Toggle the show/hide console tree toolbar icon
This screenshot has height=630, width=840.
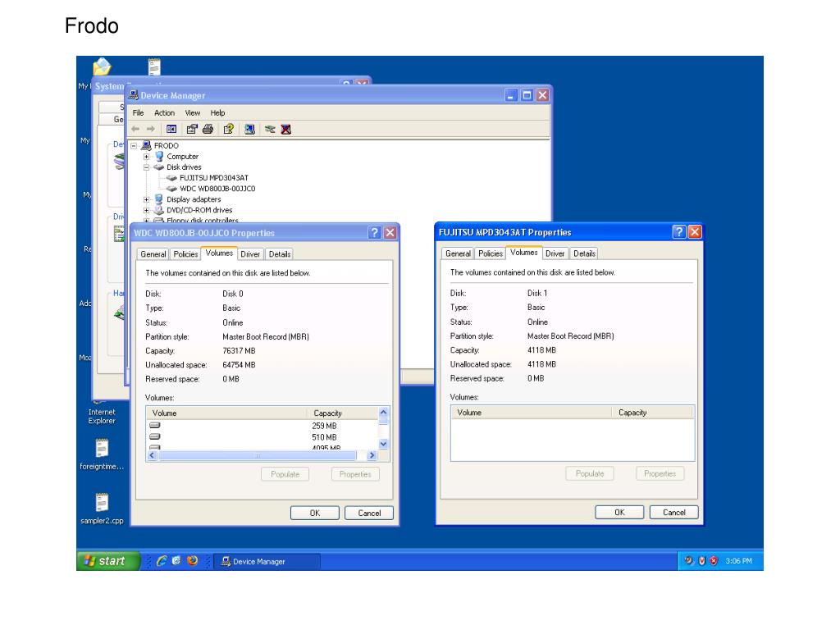coord(171,129)
